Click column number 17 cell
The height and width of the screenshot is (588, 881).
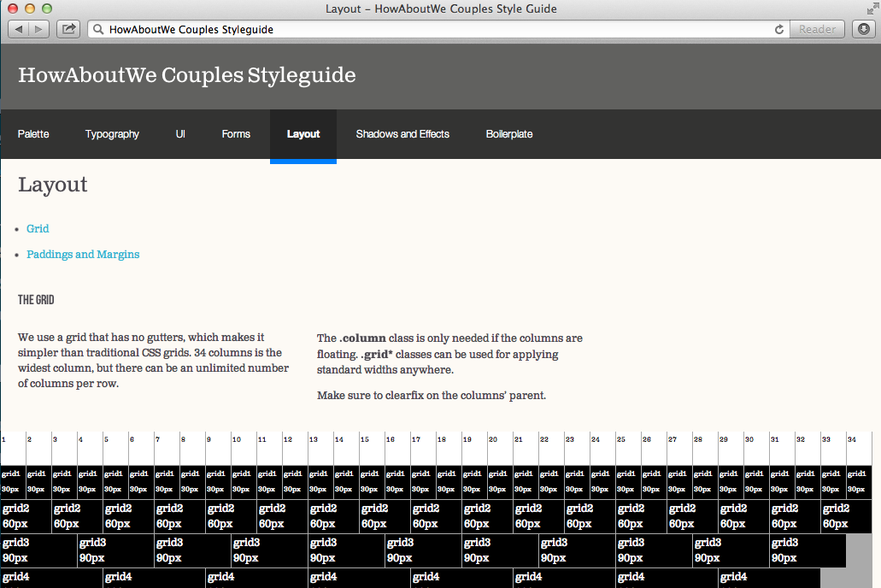point(423,448)
